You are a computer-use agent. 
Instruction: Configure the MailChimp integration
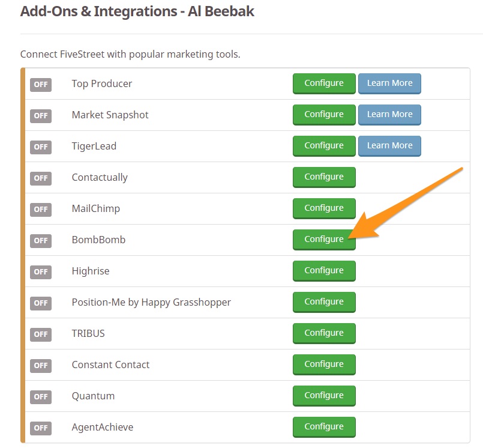324,208
